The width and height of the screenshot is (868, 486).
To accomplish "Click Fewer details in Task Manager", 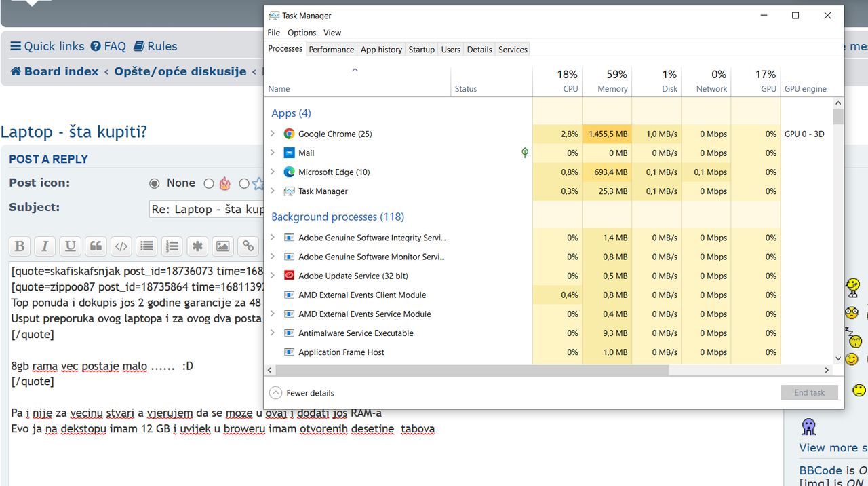I will (x=302, y=393).
